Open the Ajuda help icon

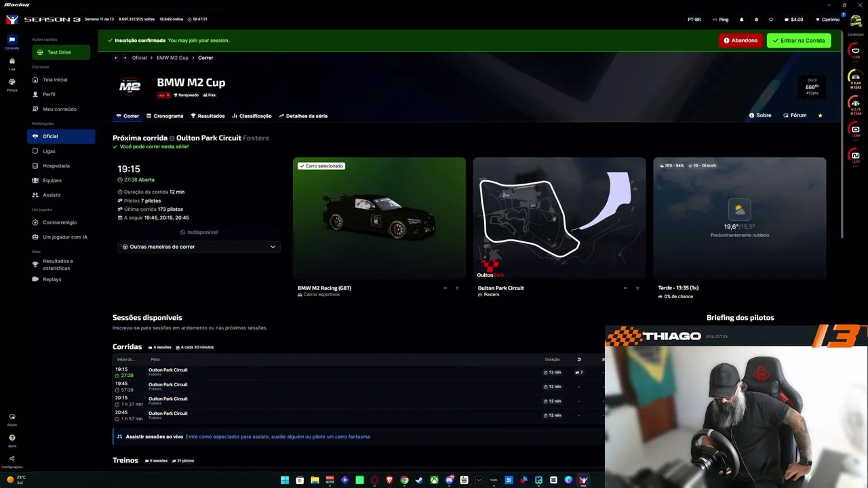[12, 438]
